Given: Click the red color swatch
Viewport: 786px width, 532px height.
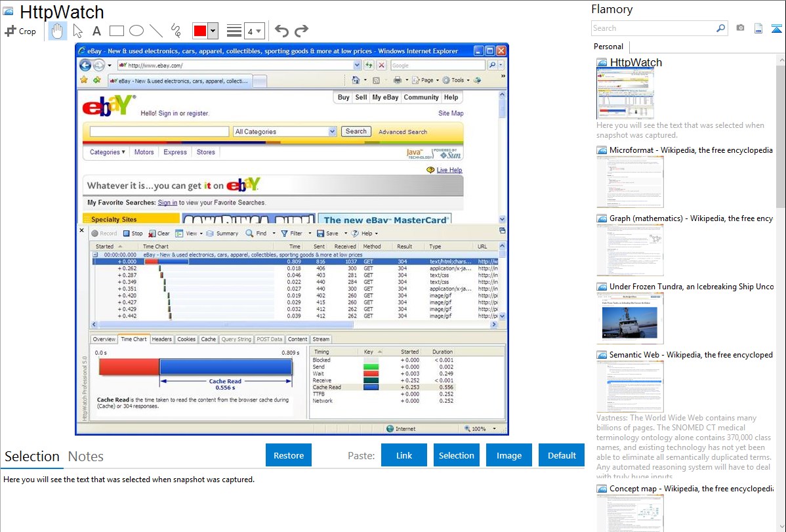Looking at the screenshot, I should click(200, 31).
